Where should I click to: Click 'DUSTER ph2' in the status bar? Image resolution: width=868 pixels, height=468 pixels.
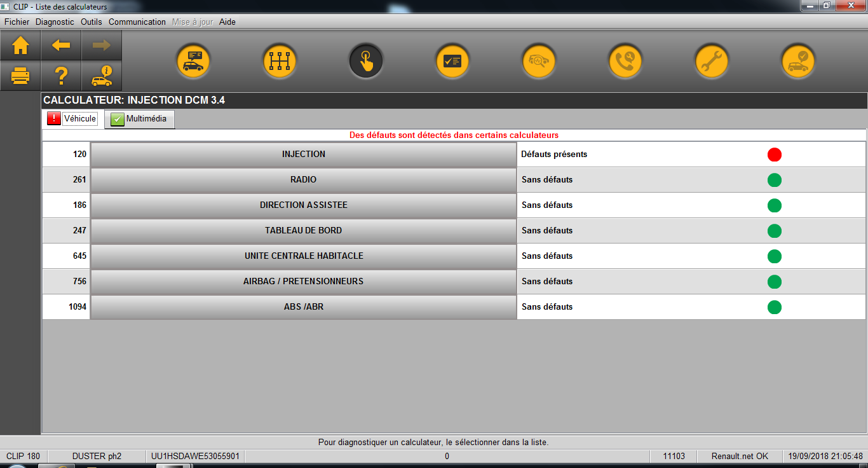coord(97,457)
